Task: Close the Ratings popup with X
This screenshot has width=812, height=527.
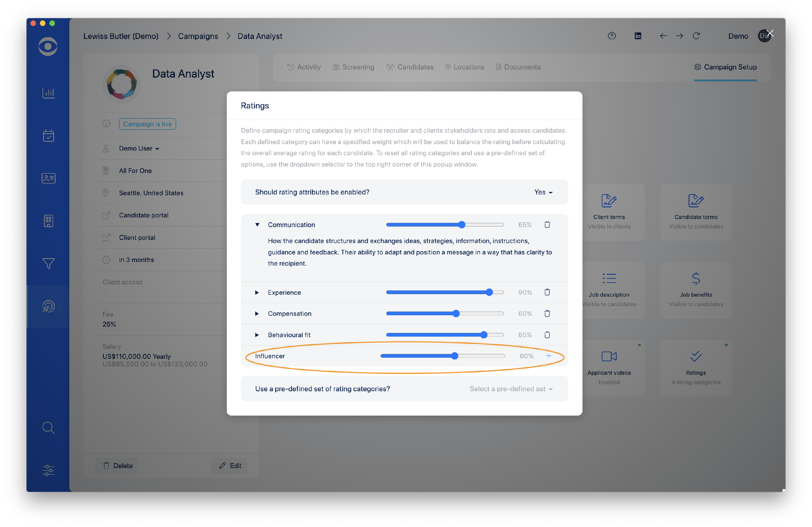Action: pos(770,34)
